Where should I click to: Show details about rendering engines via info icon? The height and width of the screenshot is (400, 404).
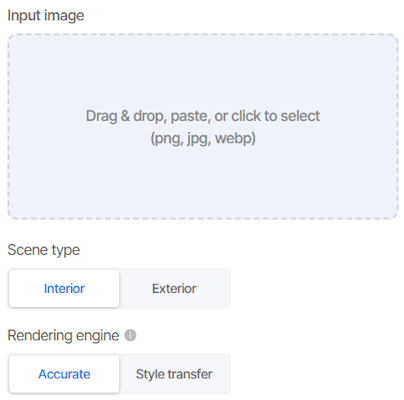[x=130, y=335]
